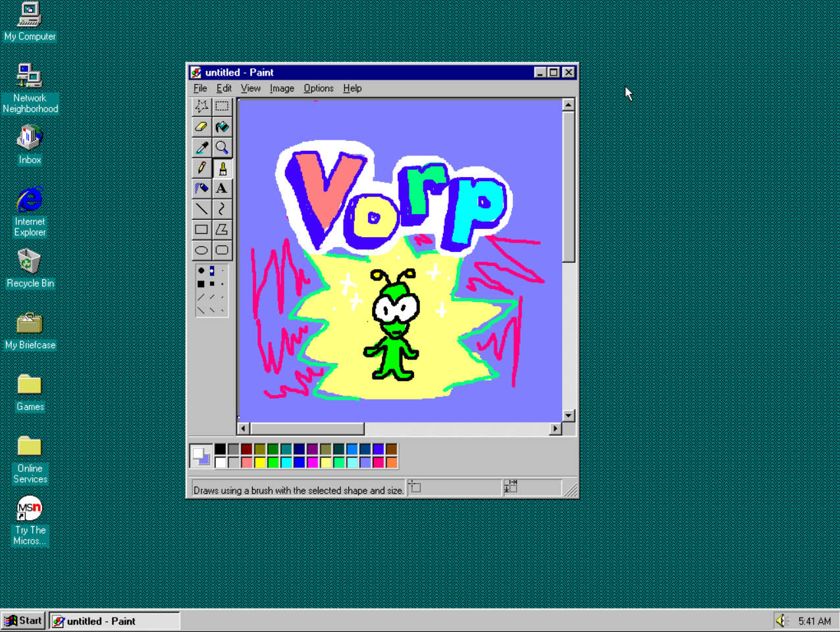The width and height of the screenshot is (840, 632).
Task: Pick the Ellipse tool
Action: (x=201, y=250)
